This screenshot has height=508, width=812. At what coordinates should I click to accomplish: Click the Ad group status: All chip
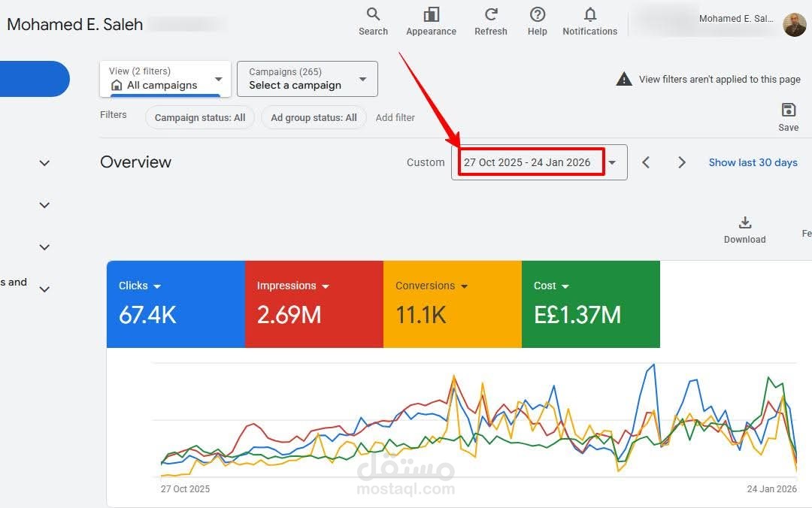tap(314, 117)
